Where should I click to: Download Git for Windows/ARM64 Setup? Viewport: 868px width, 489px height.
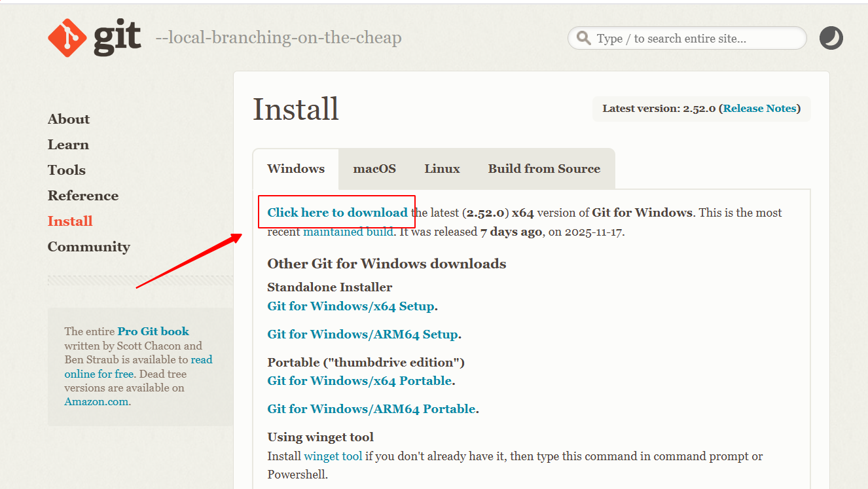(x=363, y=335)
